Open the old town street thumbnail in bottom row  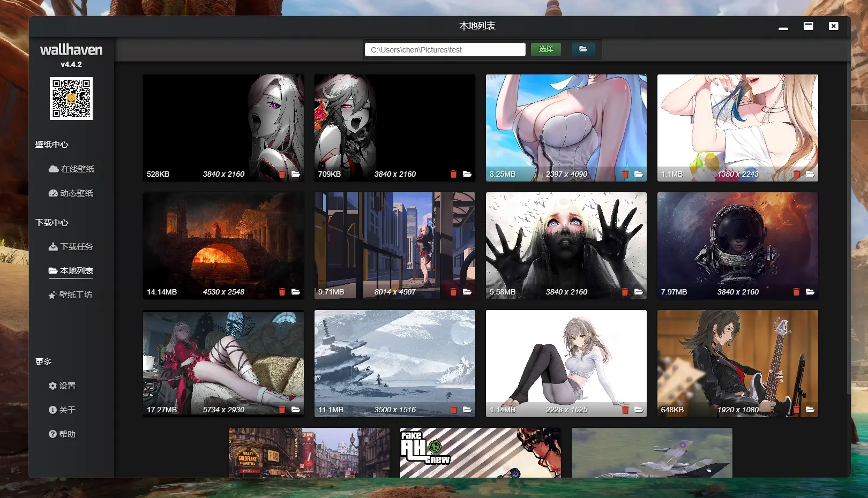pos(309,452)
